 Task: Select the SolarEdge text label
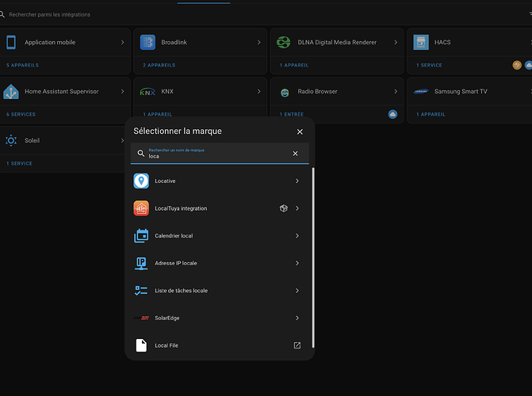point(167,318)
